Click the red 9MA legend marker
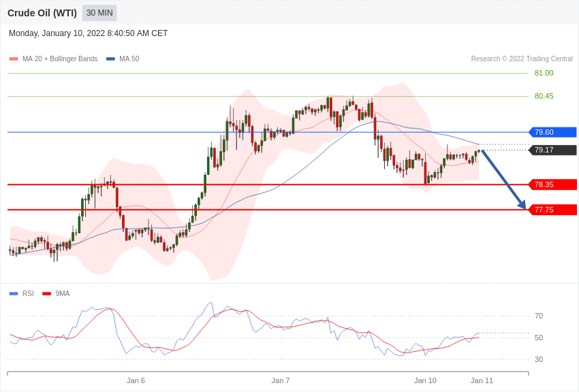Image resolution: width=579 pixels, height=392 pixels. tap(47, 294)
